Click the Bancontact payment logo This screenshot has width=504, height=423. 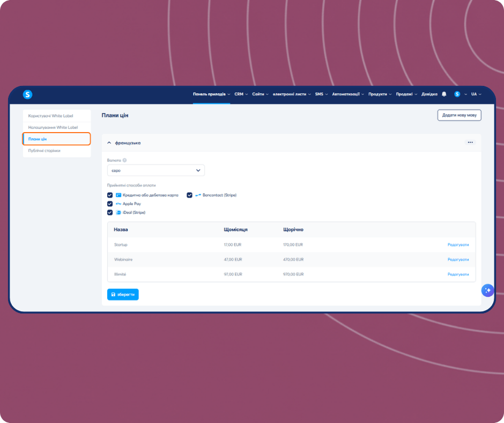tap(198, 195)
